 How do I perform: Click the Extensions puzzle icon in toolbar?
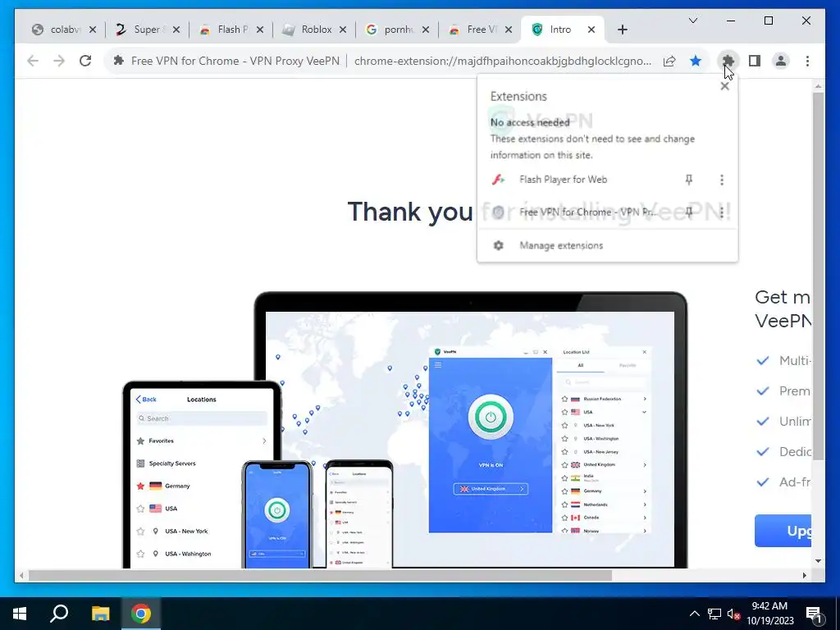[x=728, y=61]
